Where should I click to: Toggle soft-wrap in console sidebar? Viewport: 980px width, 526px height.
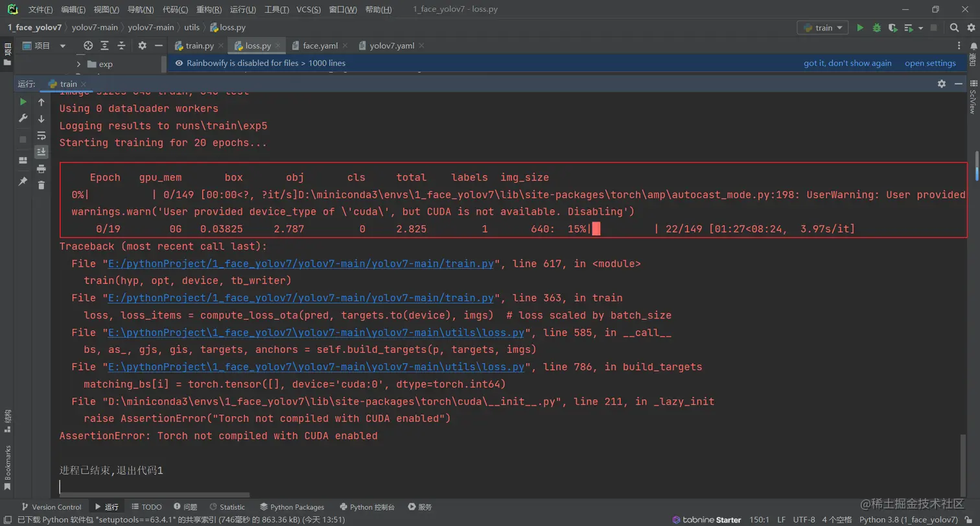click(41, 136)
